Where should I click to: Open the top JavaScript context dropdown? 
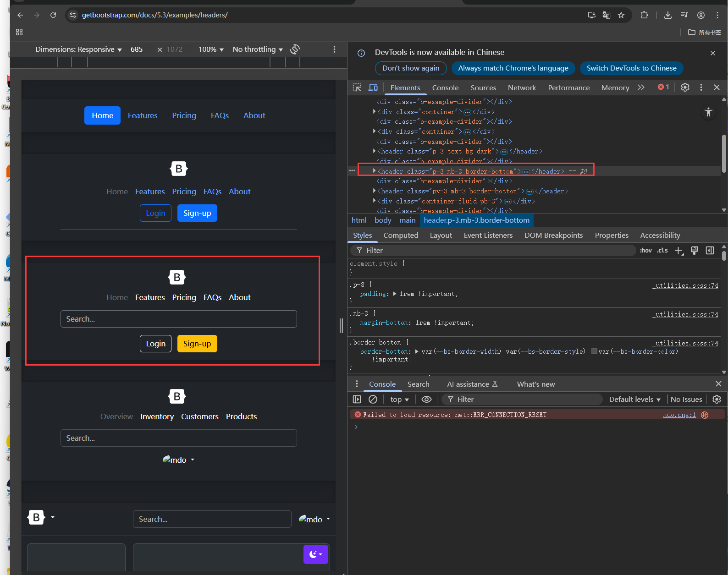point(399,400)
